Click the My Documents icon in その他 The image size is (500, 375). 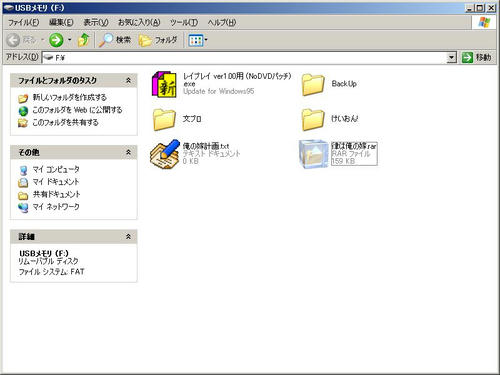(23, 183)
